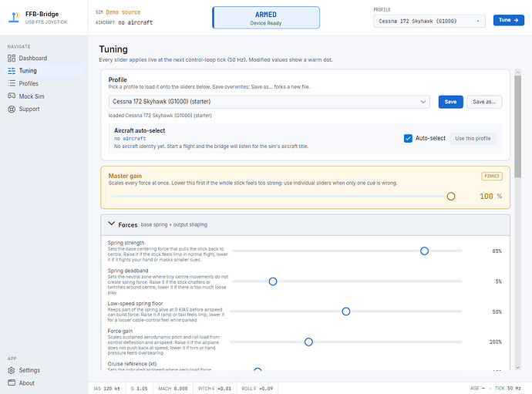Click the 'MACH 0.000' status entry
Viewport: 532px width, 394px height.
173,389
